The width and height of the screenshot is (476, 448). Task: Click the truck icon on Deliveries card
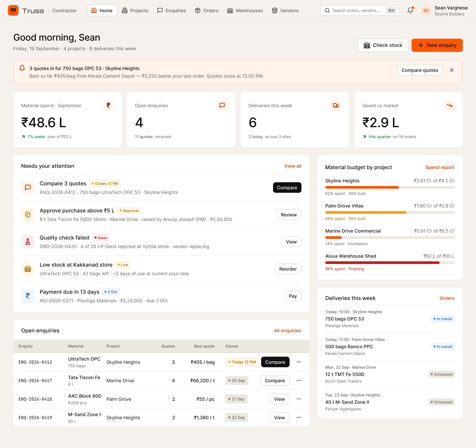336,105
